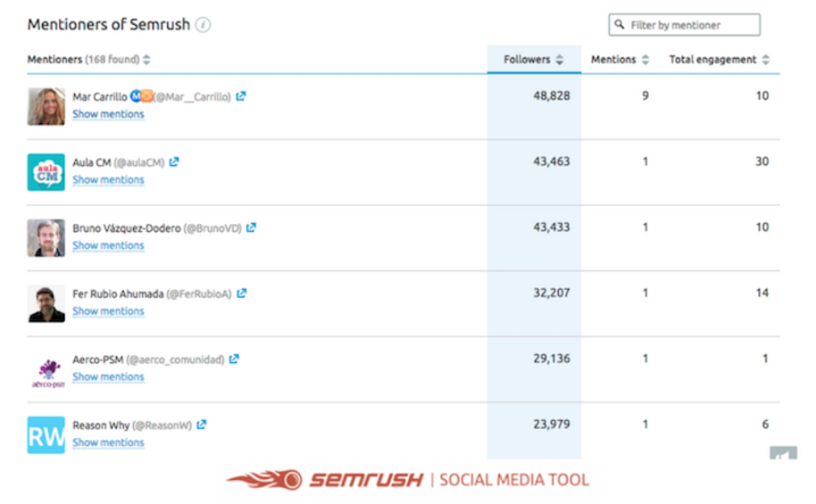Show mentions for Aerco-PSM
Image resolution: width=816 pixels, height=504 pixels.
pos(108,376)
